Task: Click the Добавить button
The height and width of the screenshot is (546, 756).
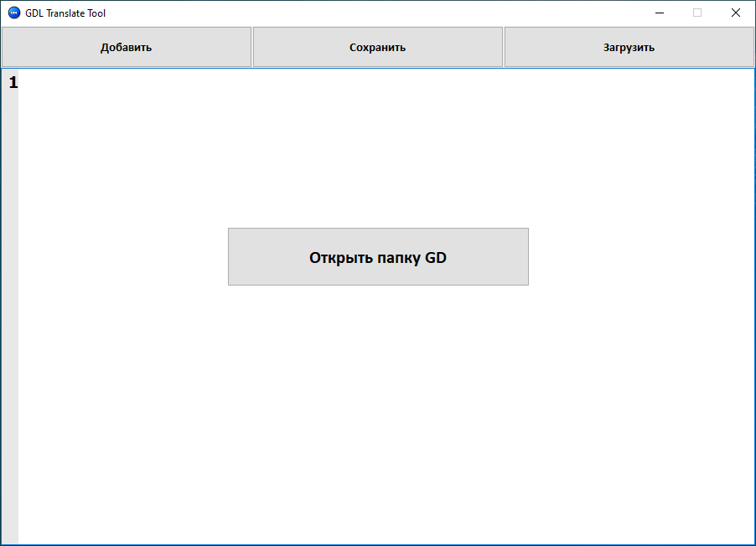Action: [x=126, y=47]
